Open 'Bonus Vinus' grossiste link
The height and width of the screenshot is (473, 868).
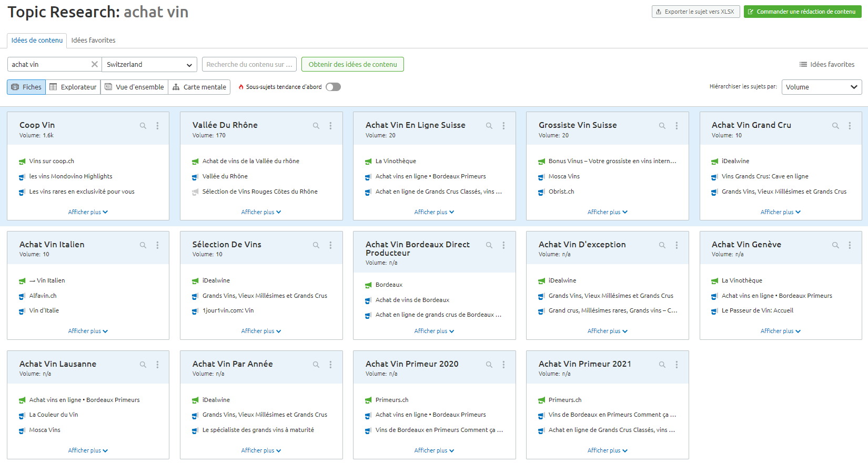click(612, 161)
